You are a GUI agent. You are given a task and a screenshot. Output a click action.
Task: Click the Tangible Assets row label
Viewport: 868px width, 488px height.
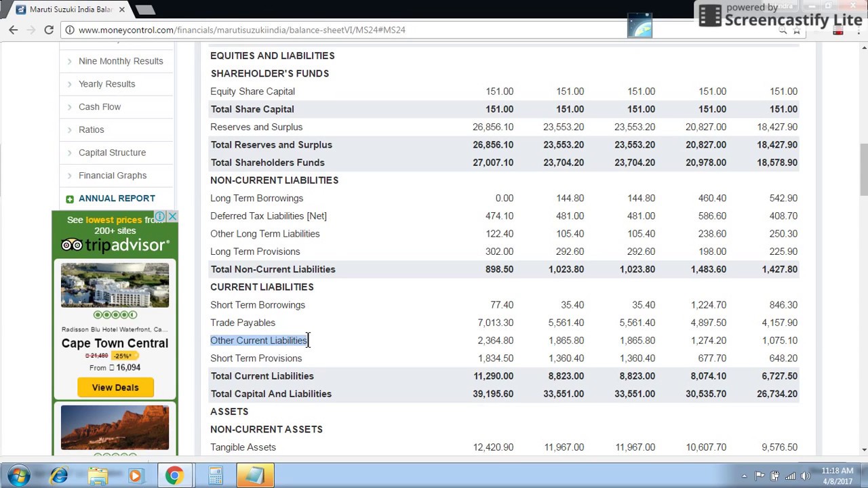click(x=243, y=447)
